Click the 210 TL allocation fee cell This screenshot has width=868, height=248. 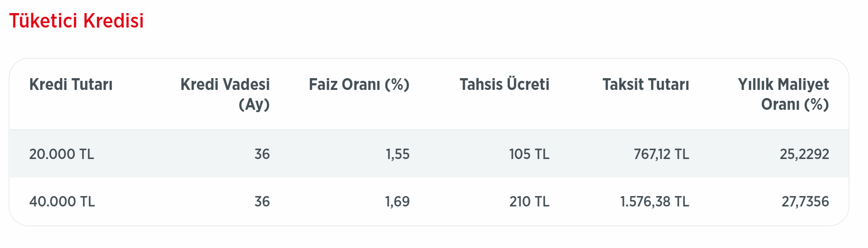pos(529,201)
